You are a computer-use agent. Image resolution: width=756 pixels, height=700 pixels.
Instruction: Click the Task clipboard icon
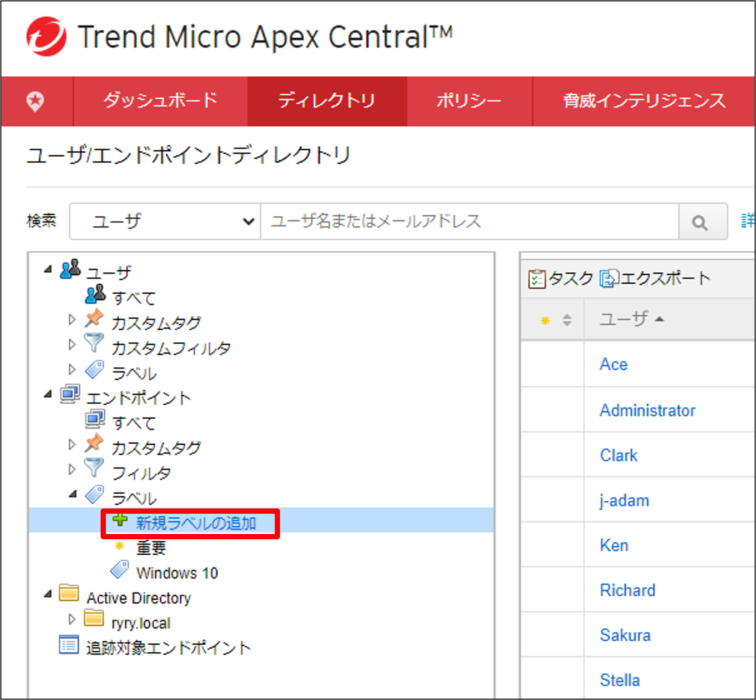pyautogui.click(x=537, y=279)
